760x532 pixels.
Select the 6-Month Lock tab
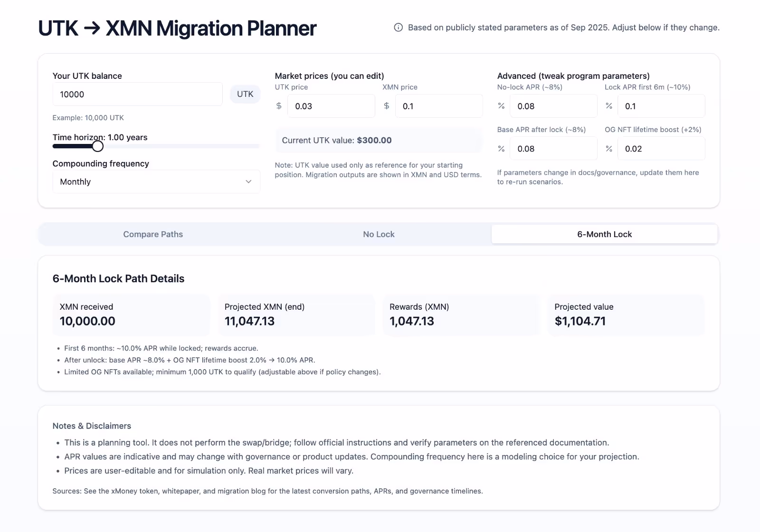pos(604,234)
